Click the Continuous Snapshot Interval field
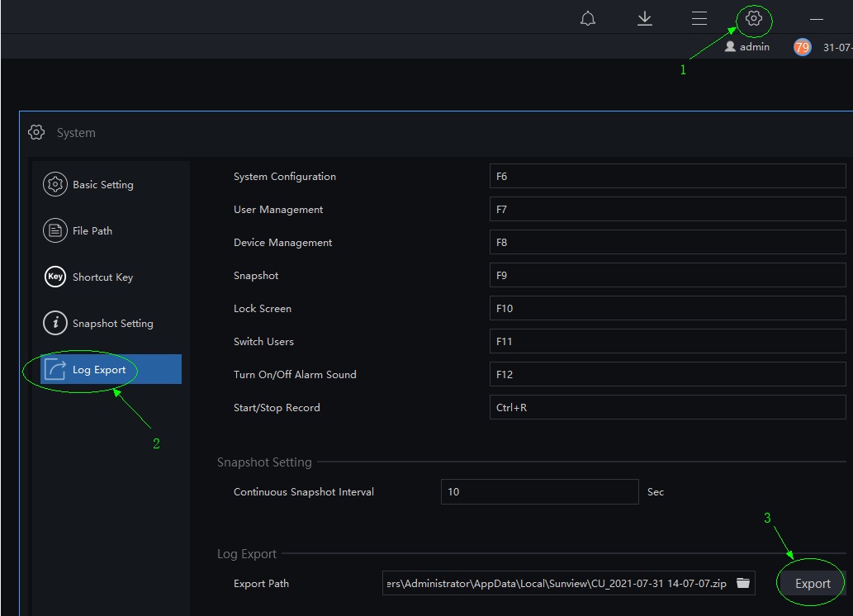This screenshot has height=616, width=853. click(x=539, y=492)
